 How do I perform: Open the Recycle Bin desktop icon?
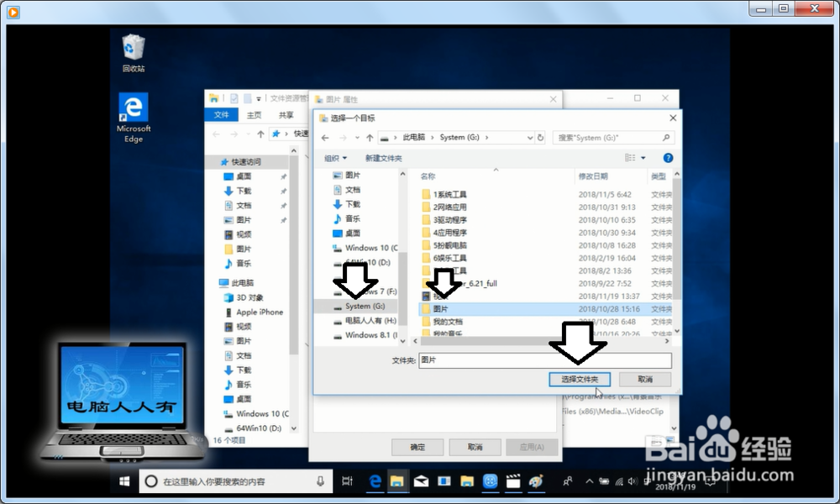pyautogui.click(x=133, y=52)
